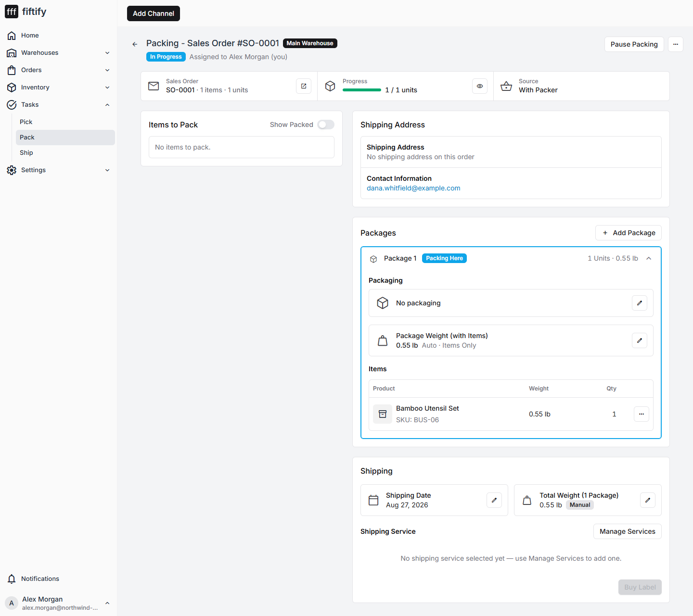Toggle the Show Packed switch

[326, 125]
